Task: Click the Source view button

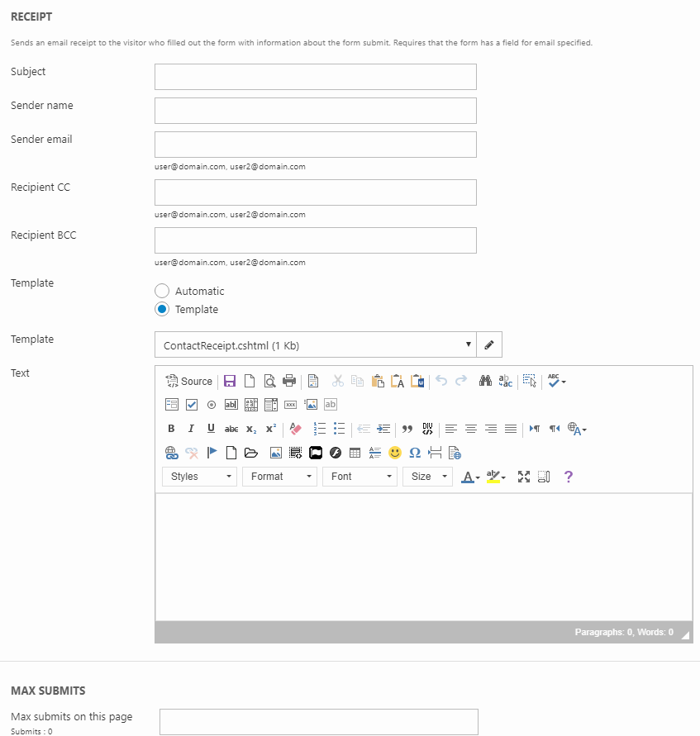Action: 189,381
